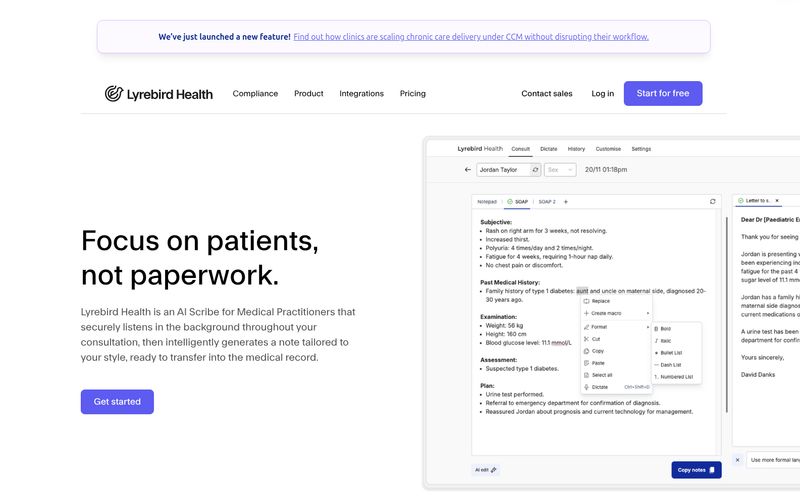800x496 pixels.
Task: Click the Log in link
Action: click(x=603, y=93)
